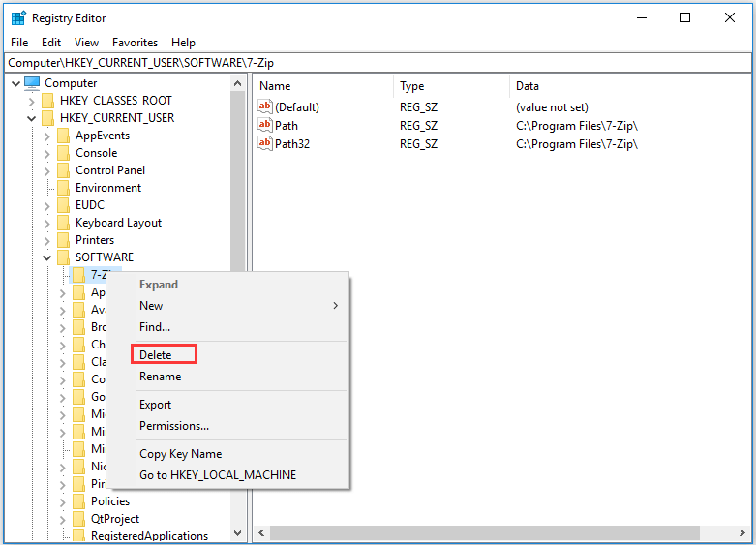Open the Favorites menu
The width and height of the screenshot is (756, 545).
coord(135,43)
